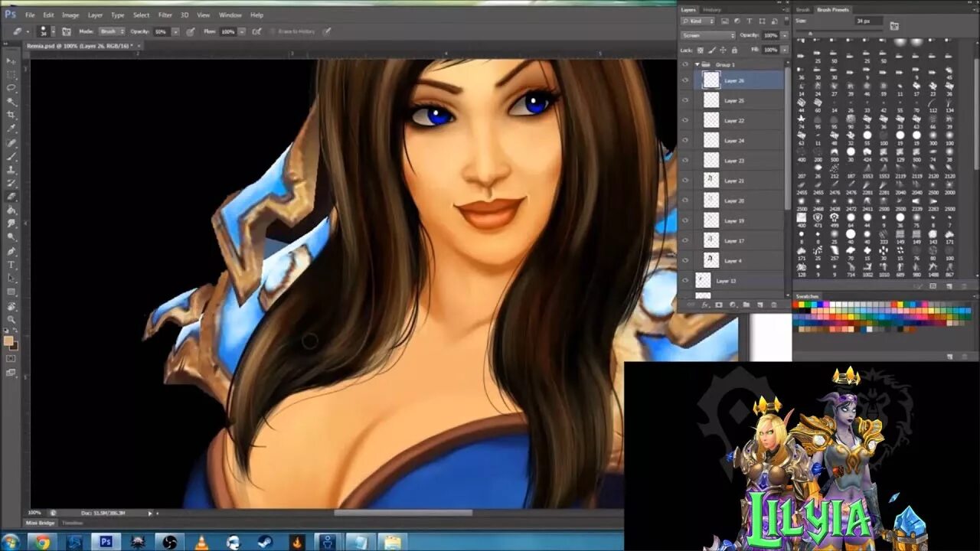Open the Image menu

(70, 15)
